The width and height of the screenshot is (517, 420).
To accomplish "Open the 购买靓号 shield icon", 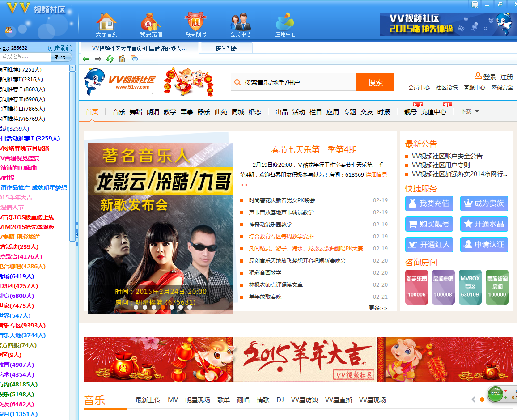I will pos(195,22).
